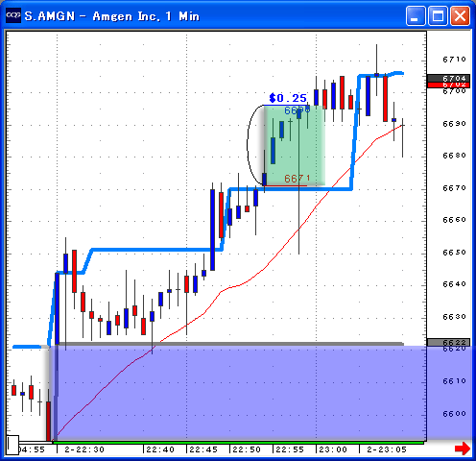
Task: Select the gray horizontal line at 6622
Action: (x=230, y=344)
